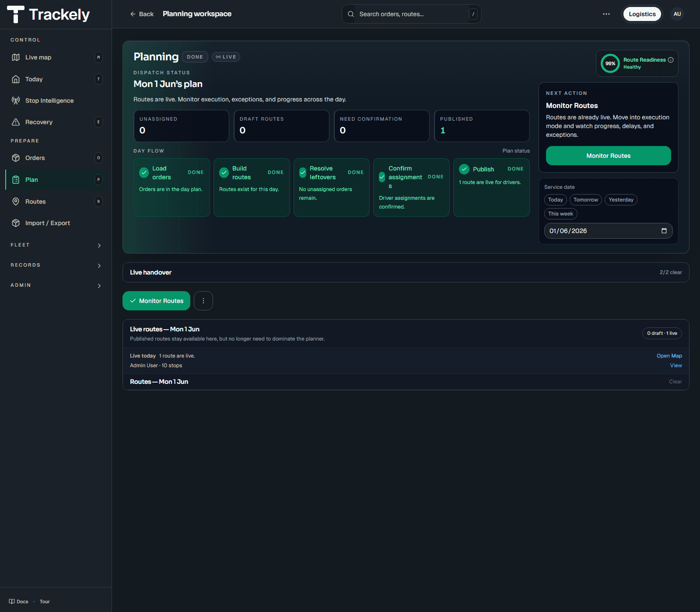The image size is (700, 612).
Task: Click the DONE badge beside Planning
Action: [195, 57]
